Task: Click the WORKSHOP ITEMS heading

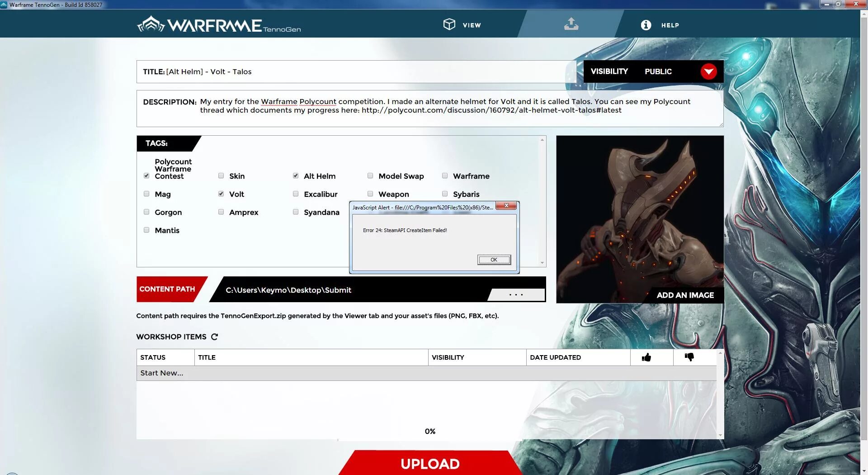Action: click(171, 337)
